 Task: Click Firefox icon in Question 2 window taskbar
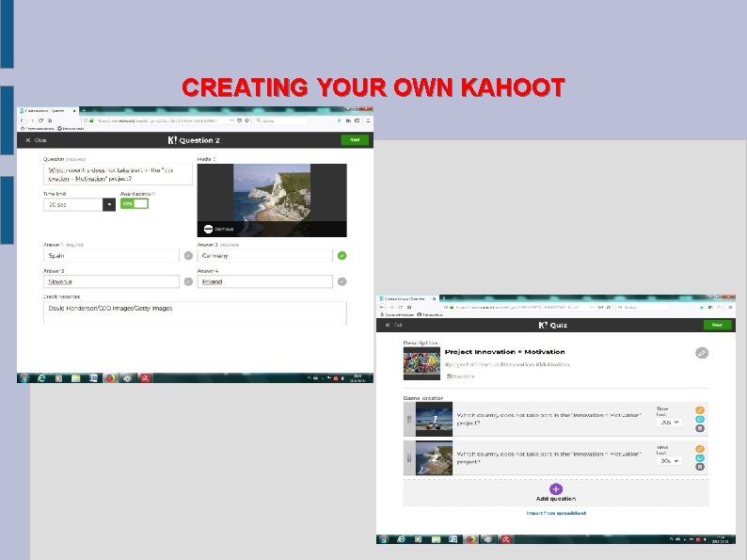[x=110, y=378]
